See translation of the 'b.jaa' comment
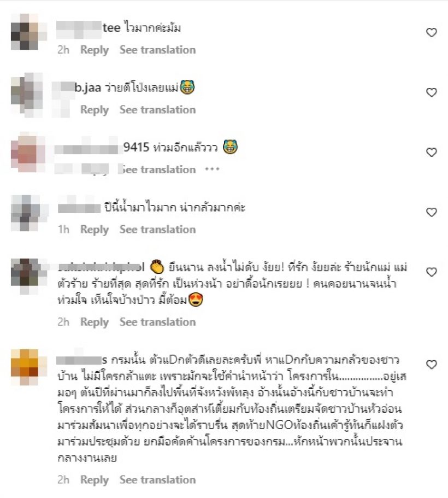The width and height of the screenshot is (448, 498). coord(157,109)
